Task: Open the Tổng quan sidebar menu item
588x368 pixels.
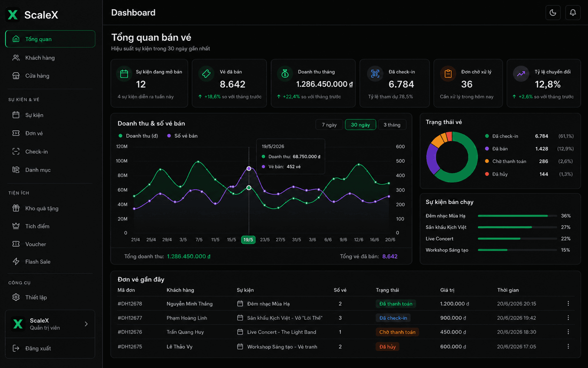Action: (50, 39)
